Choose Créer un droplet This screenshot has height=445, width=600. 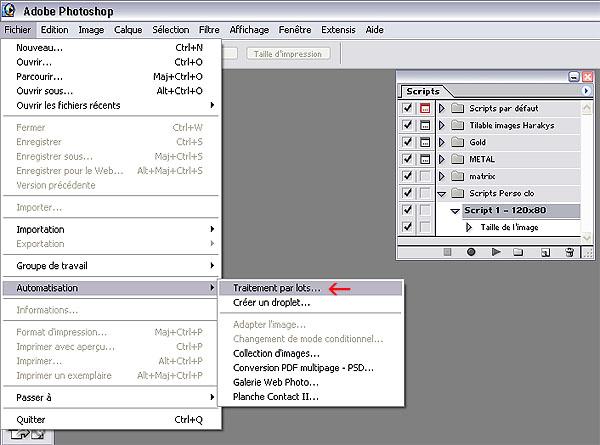coord(310,302)
